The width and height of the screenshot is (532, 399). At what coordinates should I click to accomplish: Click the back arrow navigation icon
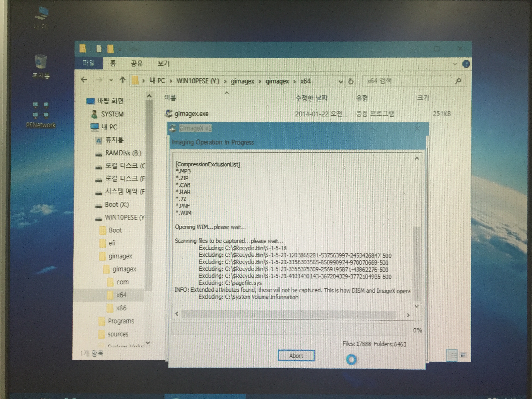pyautogui.click(x=84, y=80)
